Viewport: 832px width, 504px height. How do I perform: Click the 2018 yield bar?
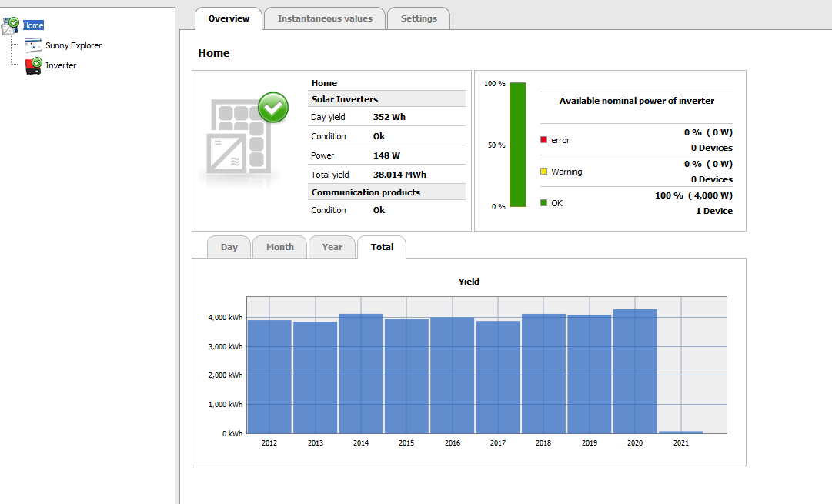coord(544,373)
